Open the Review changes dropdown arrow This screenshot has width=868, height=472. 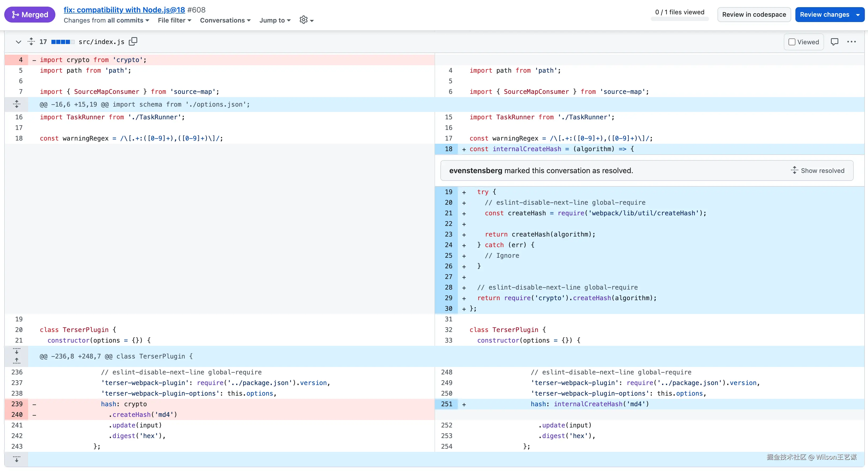858,15
